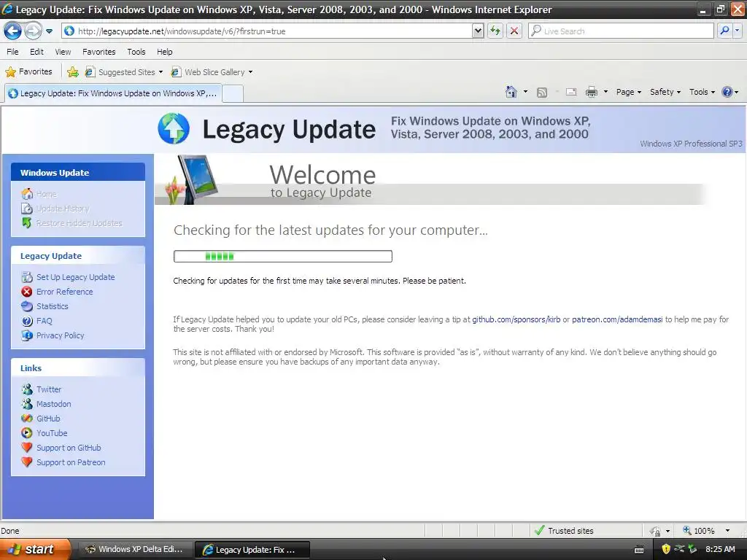Click the Add to Favorites Bar icon

click(x=73, y=72)
